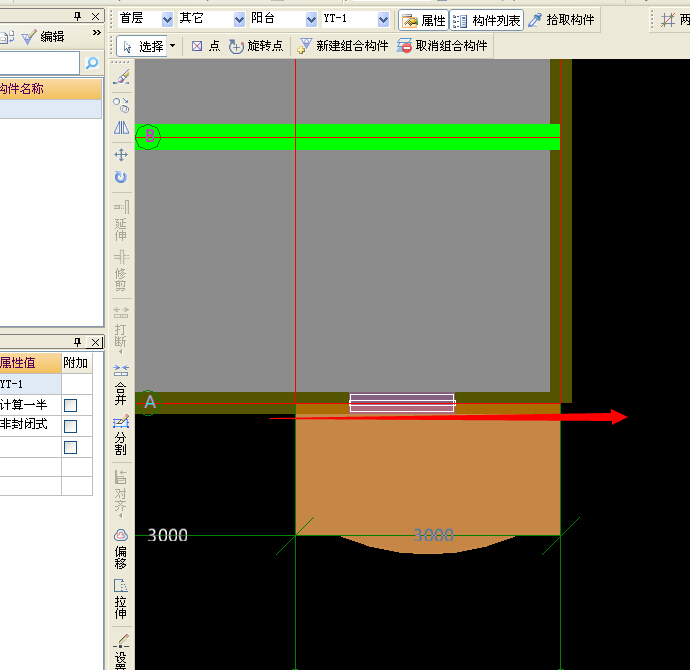Select the 旋转点 rotate point tool
Screen dimensions: 690x670
(256, 46)
